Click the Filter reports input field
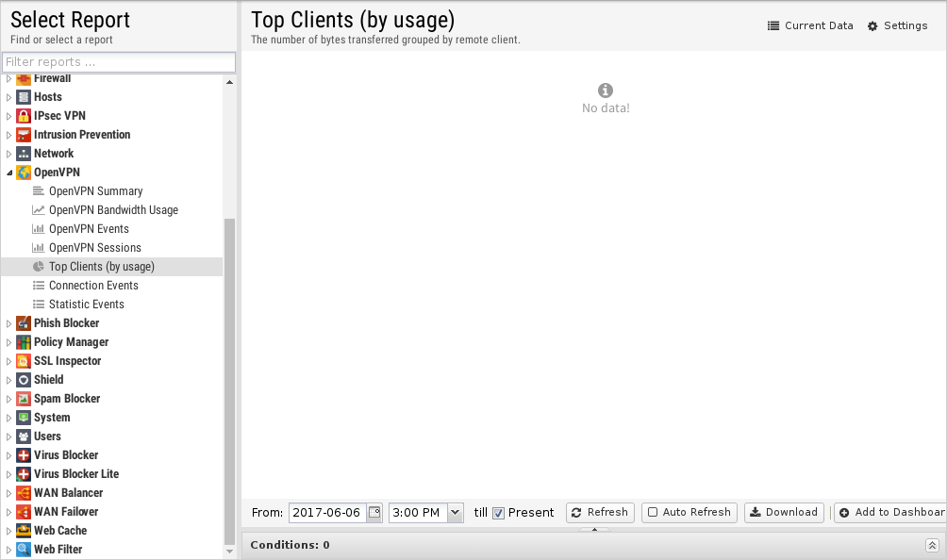Viewport: 947px width, 560px height. point(118,62)
